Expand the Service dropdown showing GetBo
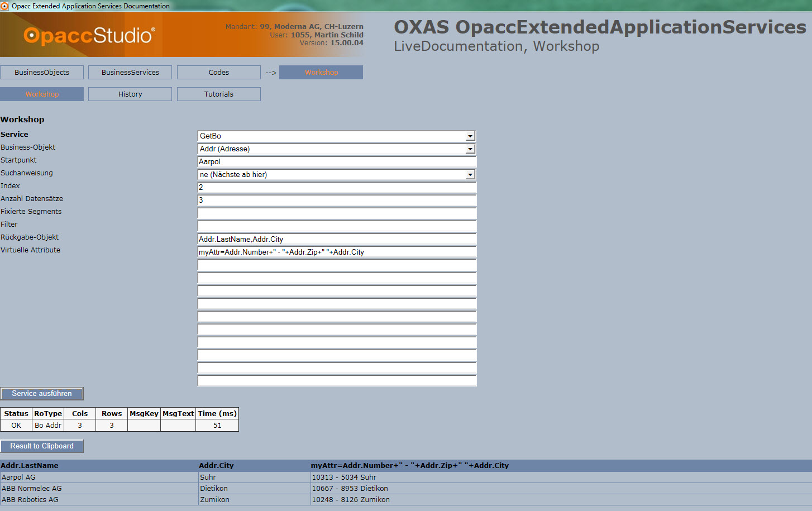This screenshot has width=812, height=511. click(x=470, y=136)
